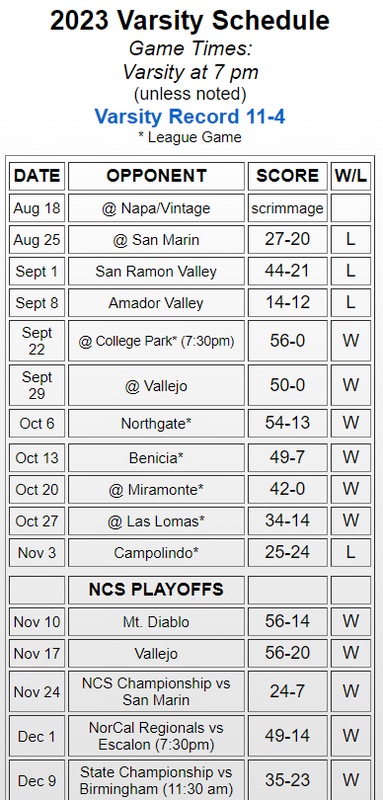The width and height of the screenshot is (383, 800).
Task: Select the 56-0 score for College Park
Action: 288,341
